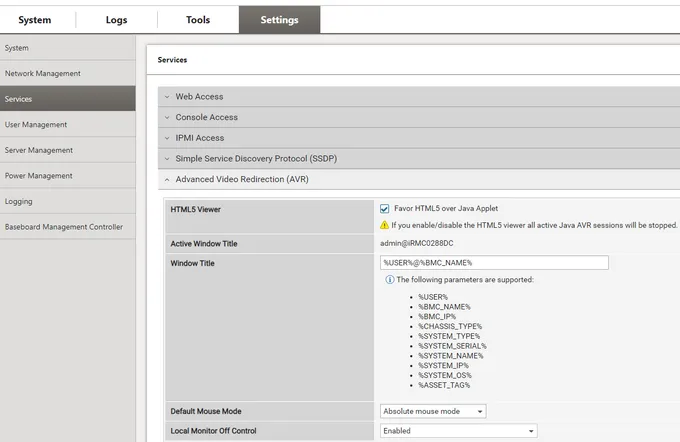Open the Default Mouse Mode dropdown
This screenshot has height=442, width=680.
(433, 411)
